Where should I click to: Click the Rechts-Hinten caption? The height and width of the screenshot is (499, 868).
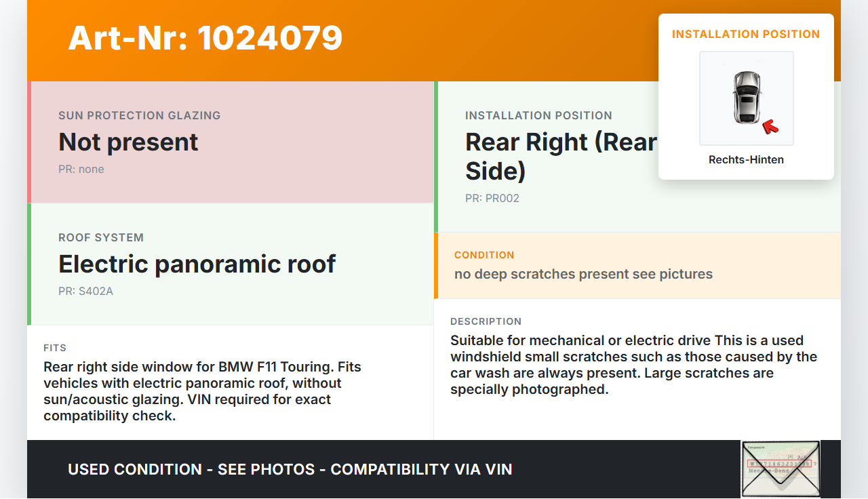[x=746, y=160]
